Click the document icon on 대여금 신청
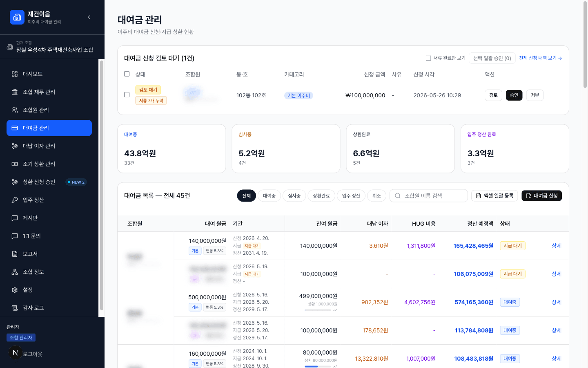The height and width of the screenshot is (368, 588). click(528, 196)
